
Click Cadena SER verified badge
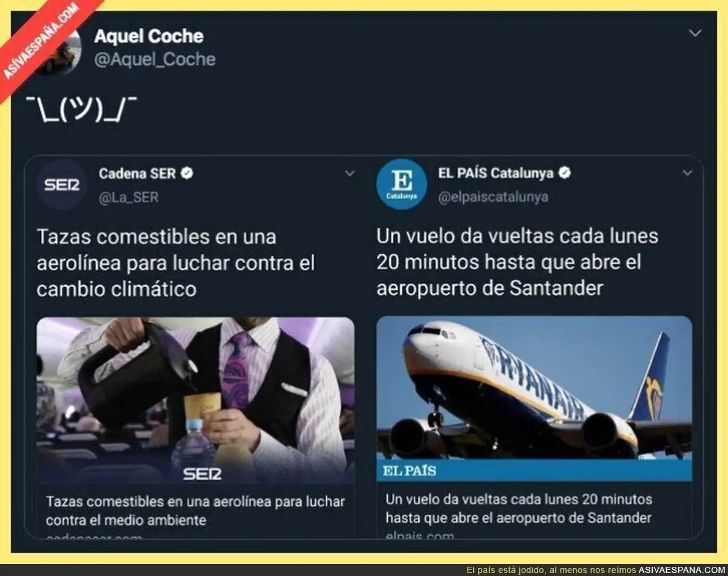click(187, 173)
